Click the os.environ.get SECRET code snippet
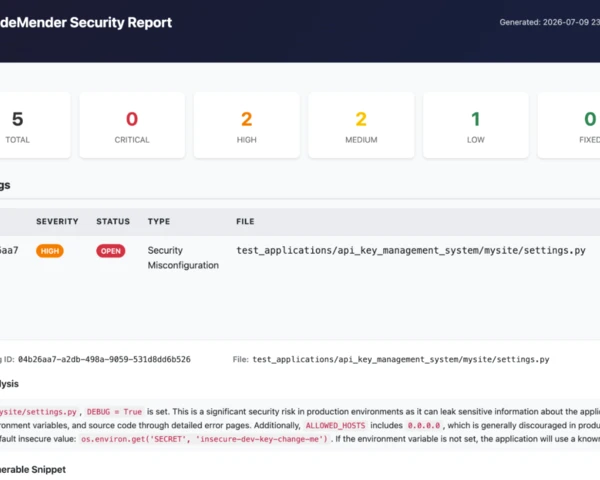Image resolution: width=600 pixels, height=480 pixels. point(204,439)
